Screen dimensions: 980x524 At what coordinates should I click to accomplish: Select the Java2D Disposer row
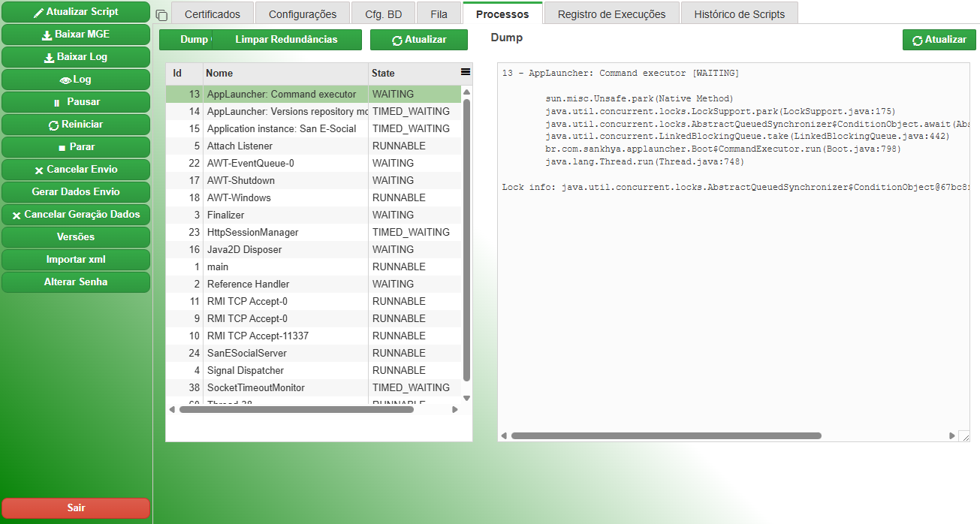click(x=314, y=250)
